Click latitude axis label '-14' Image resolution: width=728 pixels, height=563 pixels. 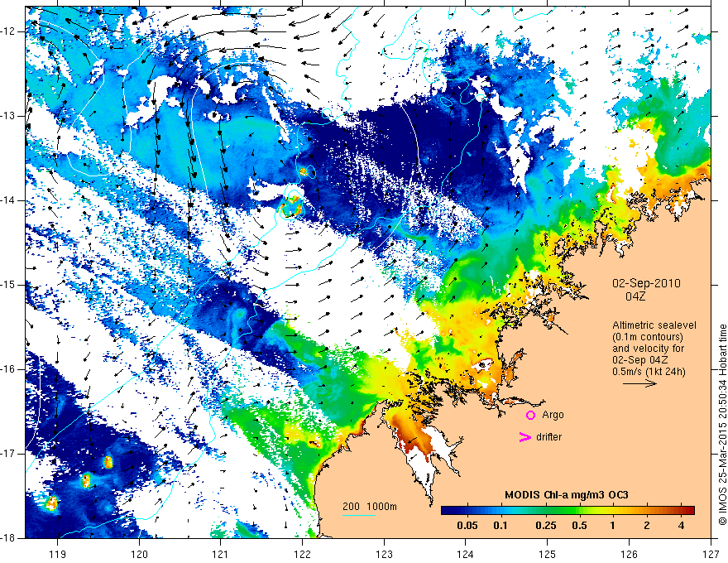pos(8,200)
